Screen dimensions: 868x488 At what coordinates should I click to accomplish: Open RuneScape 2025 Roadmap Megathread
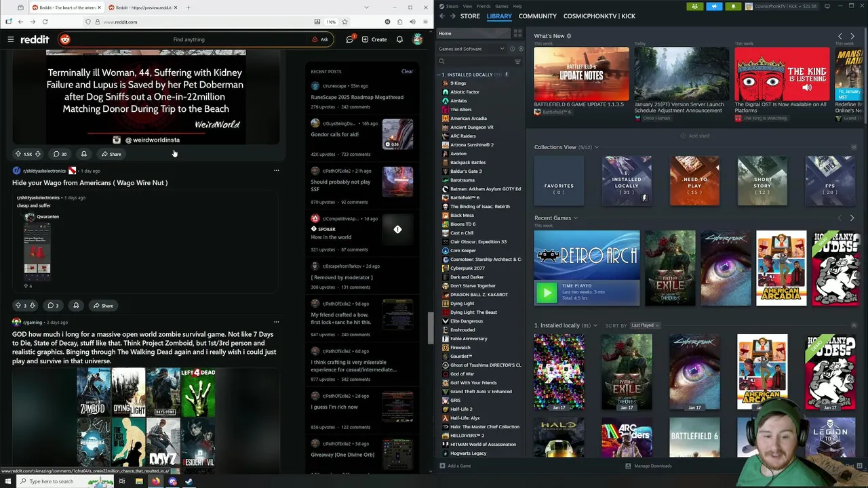point(357,97)
